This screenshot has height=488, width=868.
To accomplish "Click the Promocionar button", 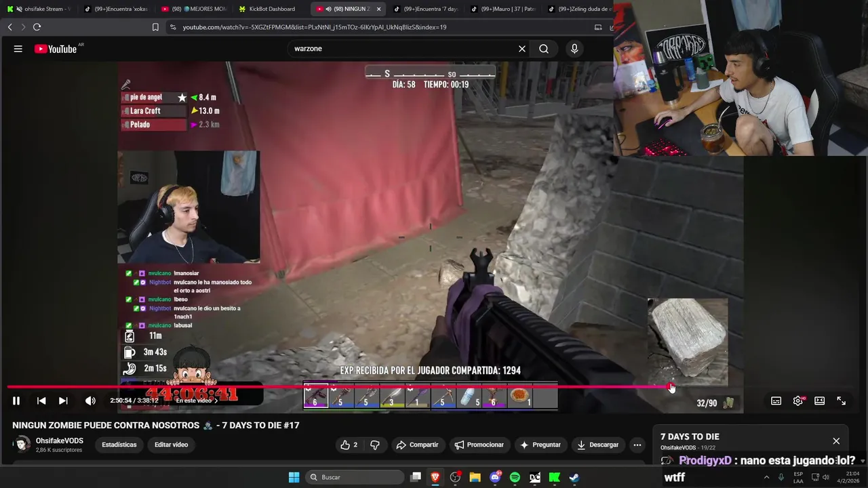I will pyautogui.click(x=479, y=445).
